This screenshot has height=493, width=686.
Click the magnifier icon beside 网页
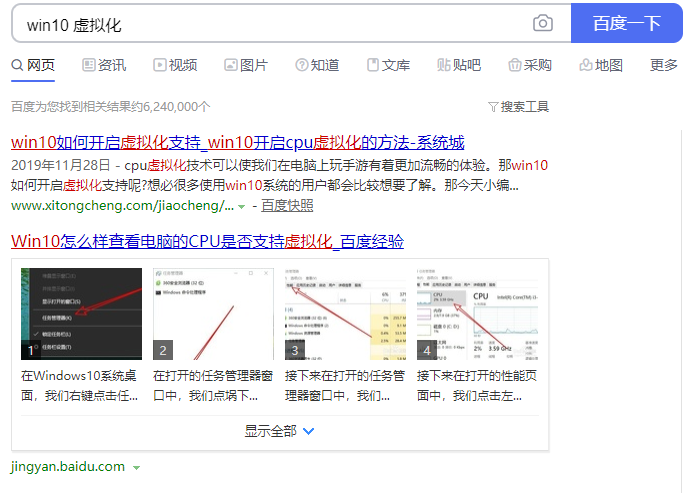(x=18, y=66)
